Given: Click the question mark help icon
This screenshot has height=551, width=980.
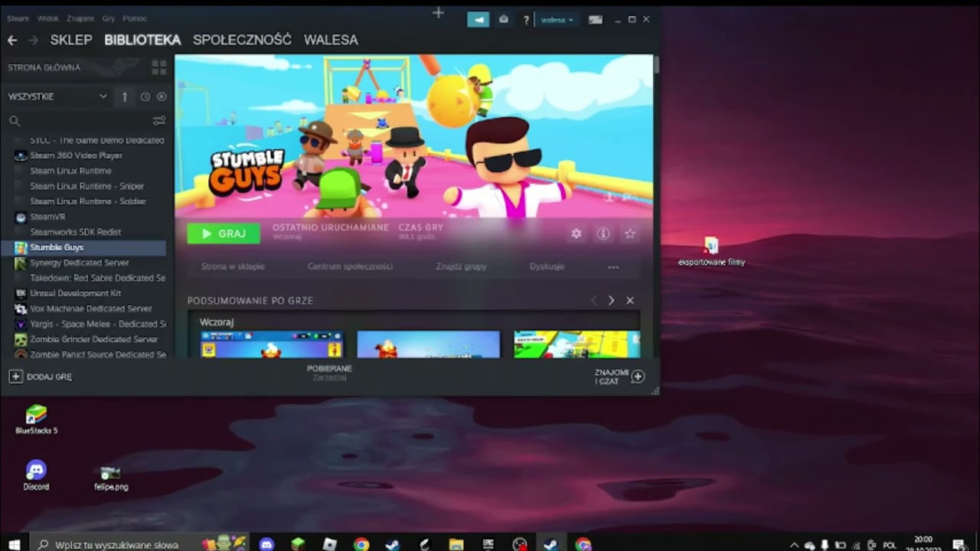Looking at the screenshot, I should click(526, 20).
